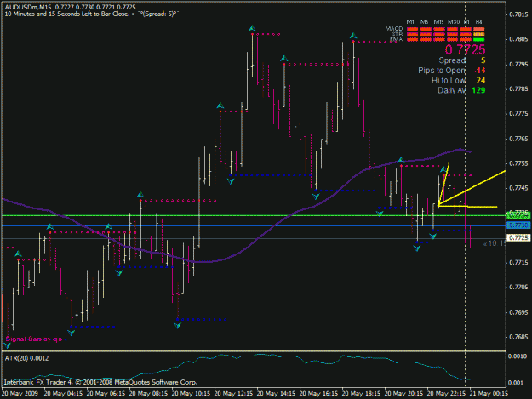Image resolution: width=532 pixels, height=399 pixels.
Task: Click the '20 May 16:15' time axis label
Action: pos(318,394)
